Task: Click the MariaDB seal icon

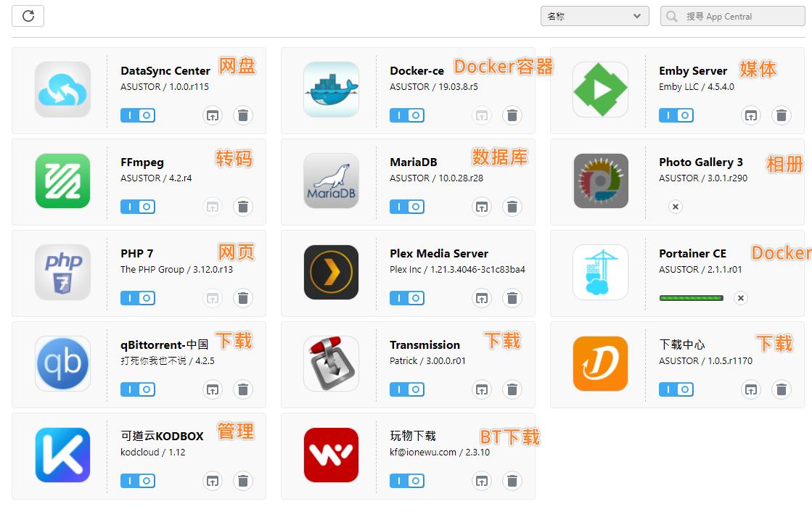Action: pos(331,181)
